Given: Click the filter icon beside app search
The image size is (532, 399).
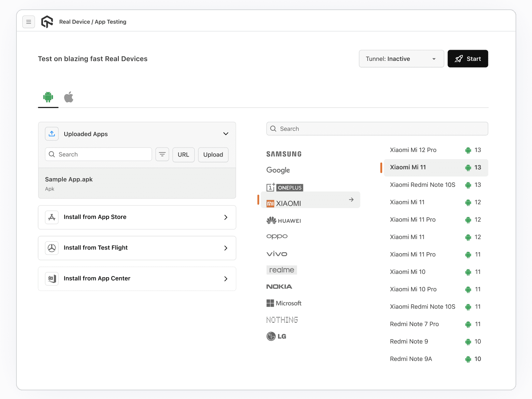Looking at the screenshot, I should coord(162,154).
